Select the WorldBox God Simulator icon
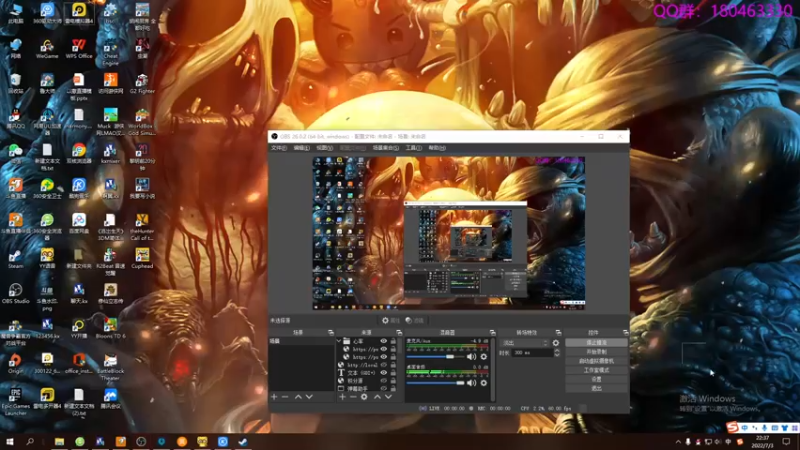The image size is (800, 450). (x=142, y=122)
